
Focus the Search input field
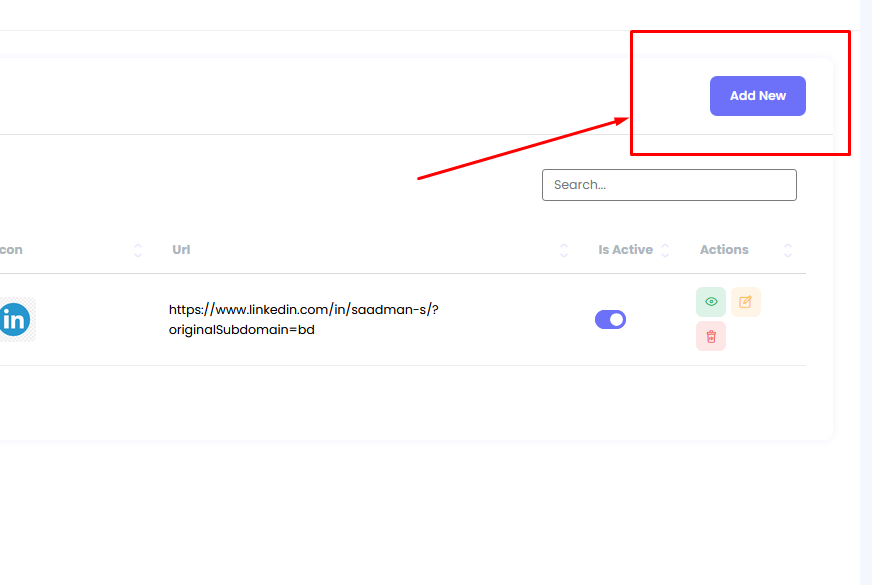[669, 185]
